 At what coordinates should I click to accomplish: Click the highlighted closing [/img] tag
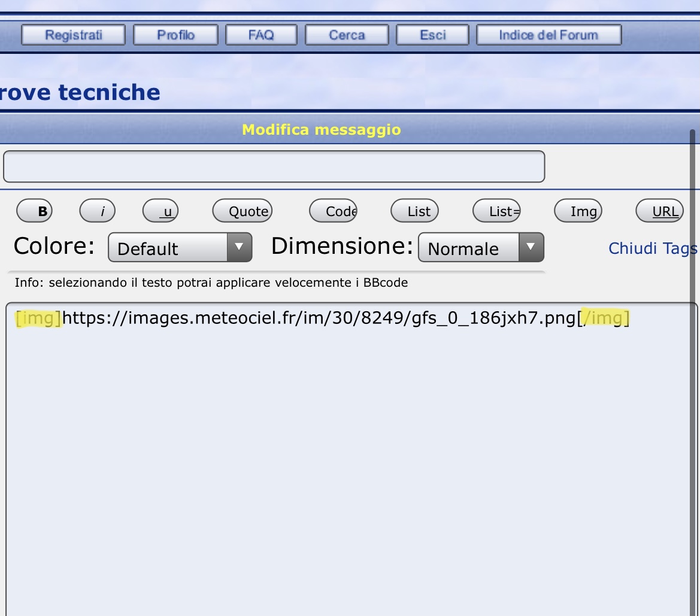(x=604, y=318)
